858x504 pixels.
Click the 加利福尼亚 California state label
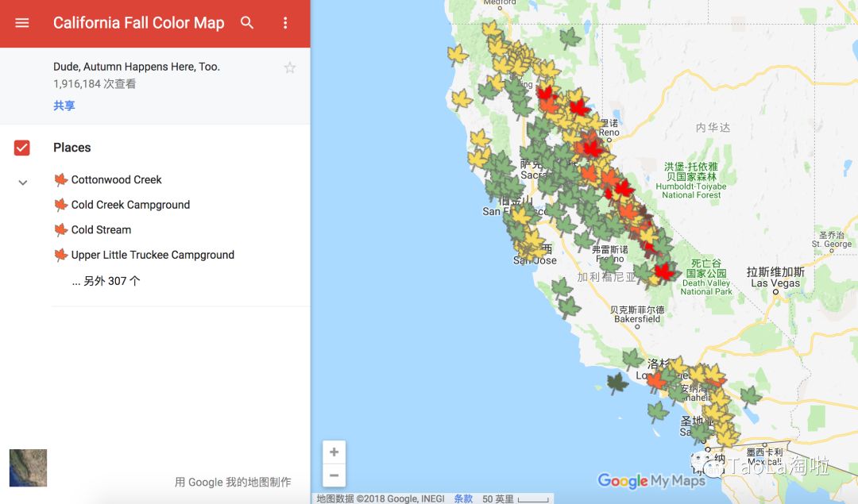[606, 277]
